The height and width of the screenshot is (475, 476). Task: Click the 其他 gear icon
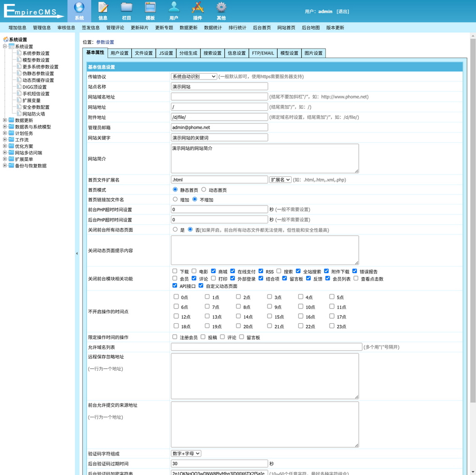(x=221, y=8)
